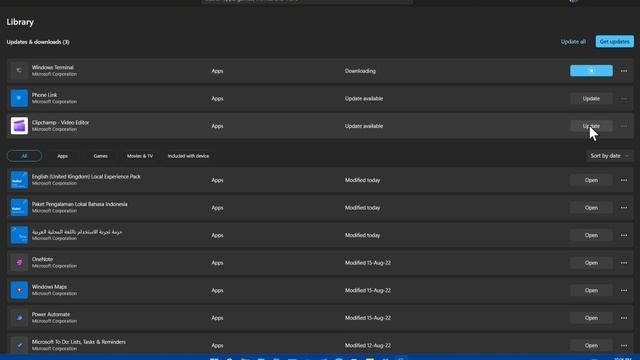Expand the Sort by date dropdown
Viewport: 640px width, 360px height.
coord(609,156)
